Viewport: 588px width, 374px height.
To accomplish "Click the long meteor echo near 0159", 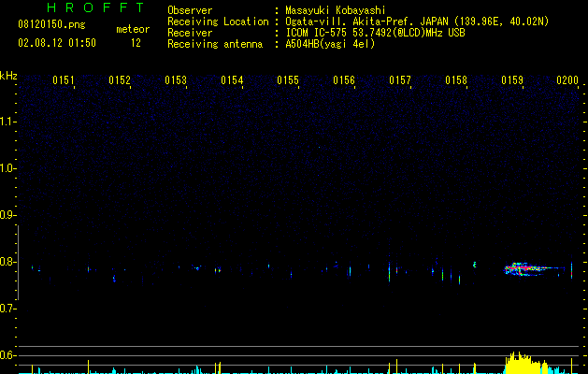I will coord(535,269).
